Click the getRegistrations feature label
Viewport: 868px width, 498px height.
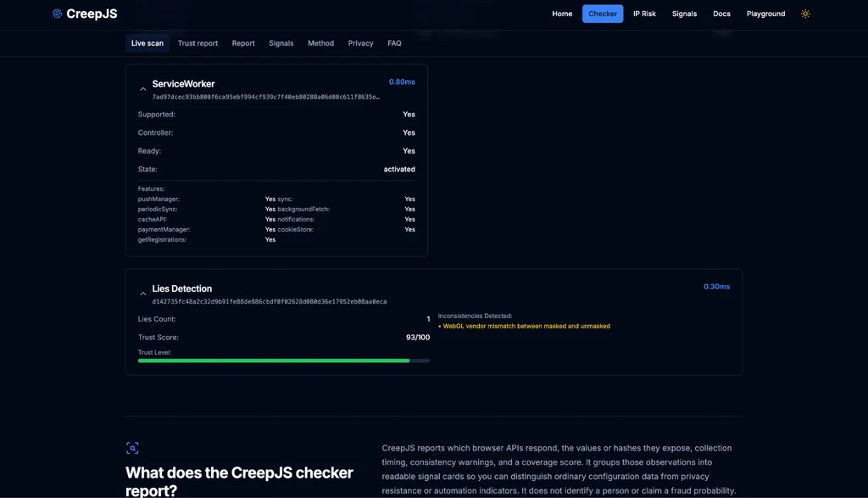(x=162, y=240)
